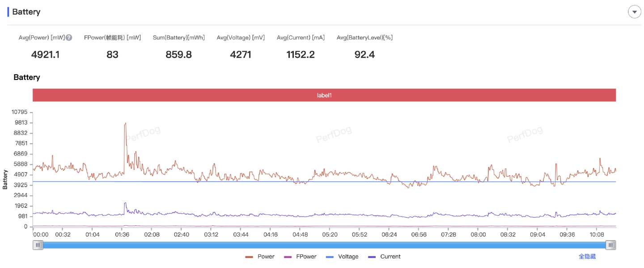Select the Avg(BatteryLevel) value 92.4
This screenshot has width=644, height=268.
coord(364,55)
